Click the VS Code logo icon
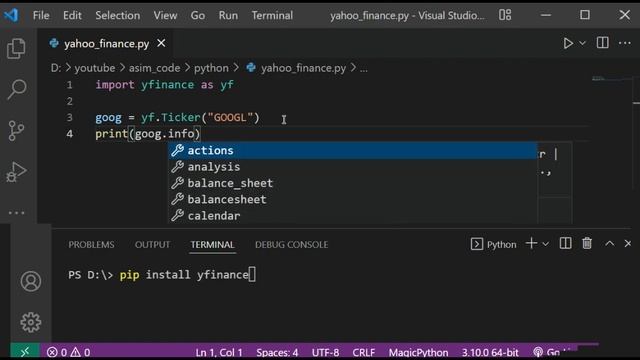Image resolution: width=640 pixels, height=360 pixels. (x=11, y=15)
